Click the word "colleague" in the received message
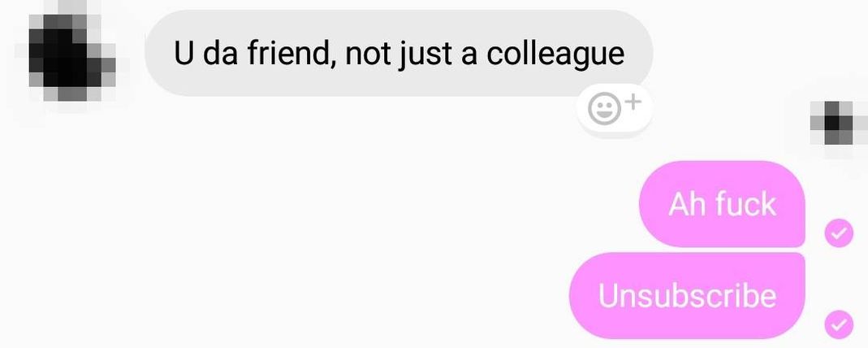 [555, 54]
